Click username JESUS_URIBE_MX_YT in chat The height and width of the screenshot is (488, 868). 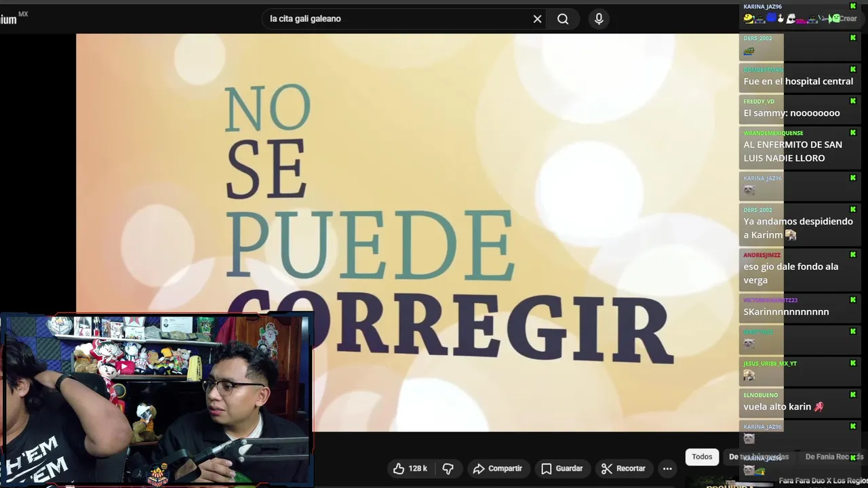point(770,363)
